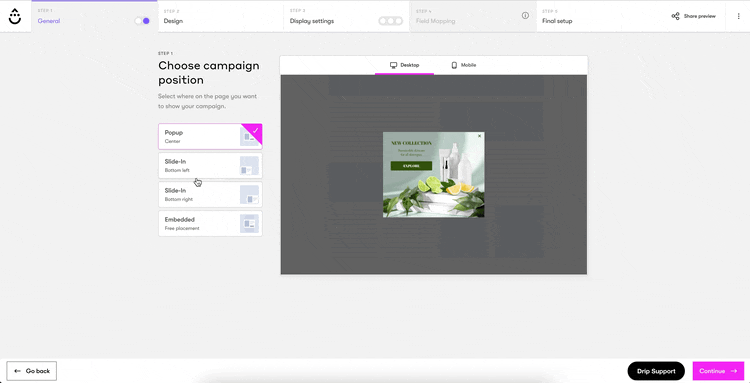Open the Display settings step
Image resolution: width=750 pixels, height=383 pixels.
346,16
